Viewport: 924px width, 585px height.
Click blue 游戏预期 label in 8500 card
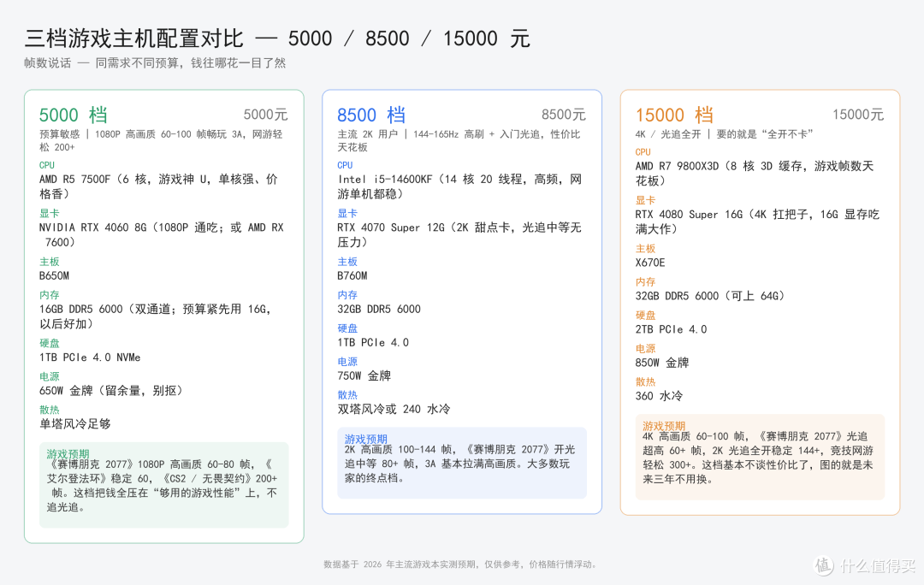(x=366, y=439)
